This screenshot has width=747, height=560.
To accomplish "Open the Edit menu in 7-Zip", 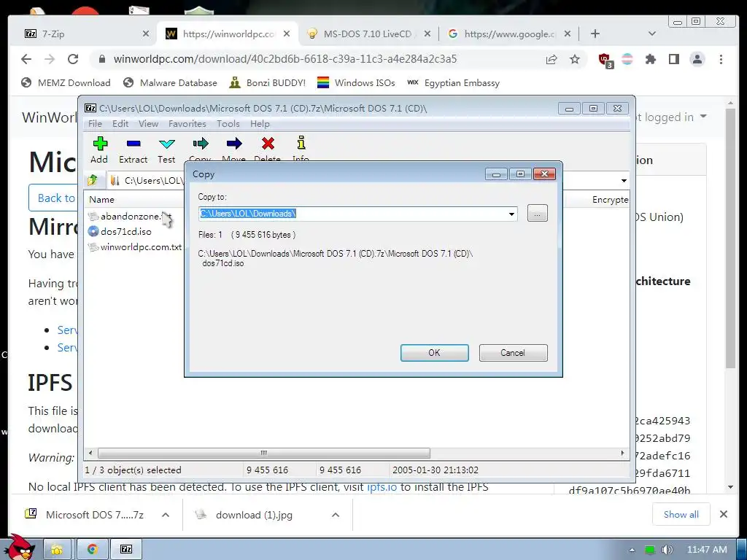I will click(120, 124).
